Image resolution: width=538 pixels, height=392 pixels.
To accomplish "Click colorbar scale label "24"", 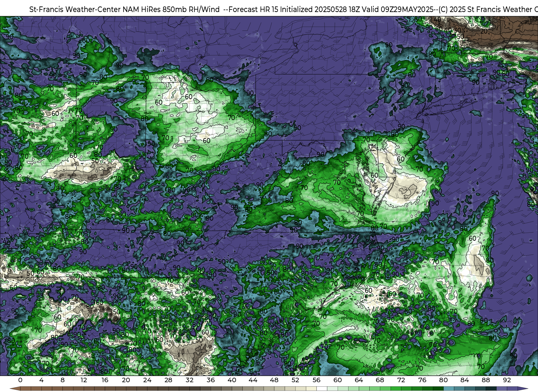I will click(x=147, y=380).
